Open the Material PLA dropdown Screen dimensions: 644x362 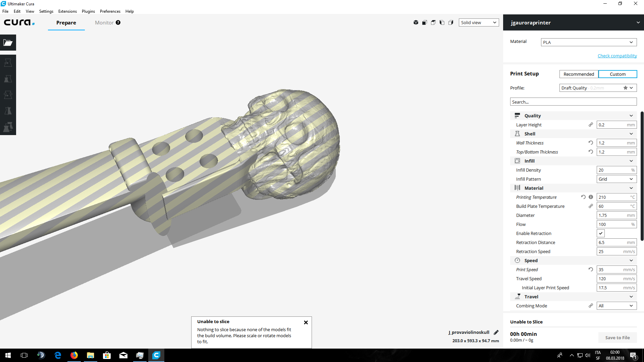pyautogui.click(x=589, y=42)
